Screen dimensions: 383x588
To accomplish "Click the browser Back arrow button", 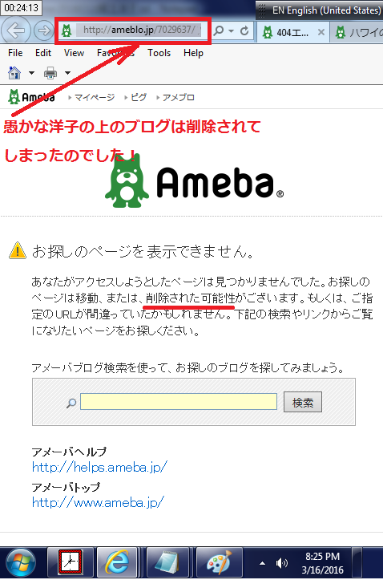I will tap(15, 30).
